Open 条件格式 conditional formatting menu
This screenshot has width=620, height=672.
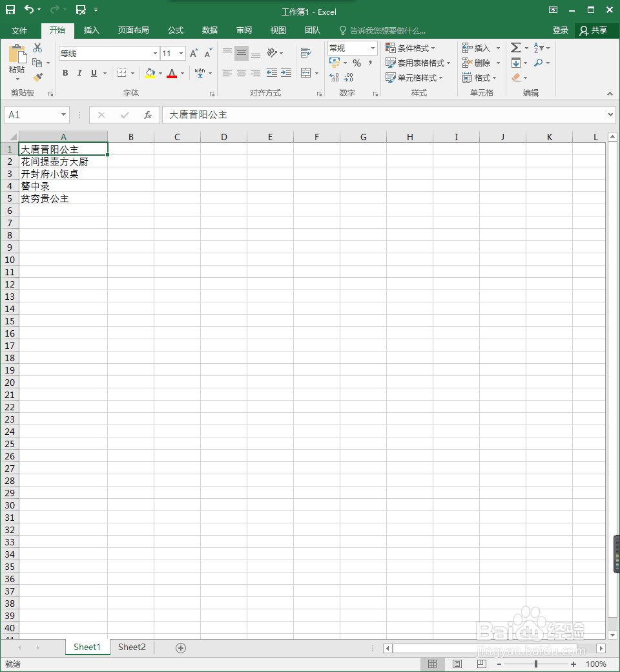(x=411, y=48)
